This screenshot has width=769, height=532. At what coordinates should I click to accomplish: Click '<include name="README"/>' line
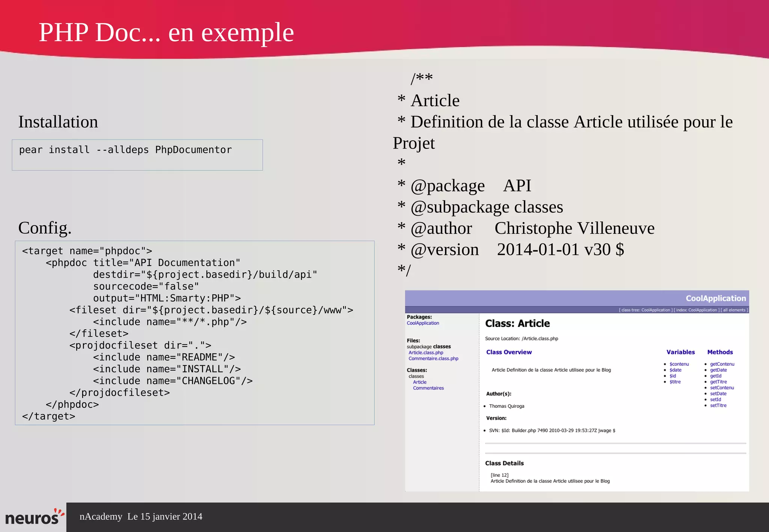pyautogui.click(x=164, y=357)
